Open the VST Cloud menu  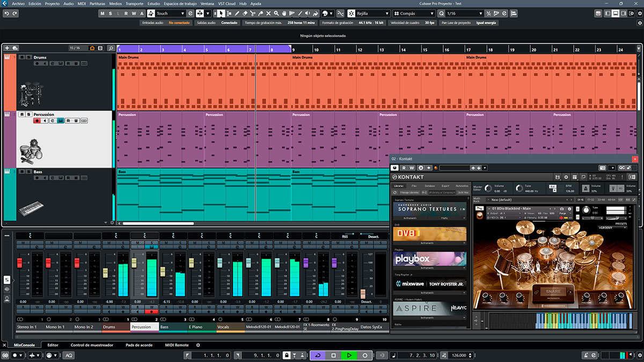click(x=227, y=3)
